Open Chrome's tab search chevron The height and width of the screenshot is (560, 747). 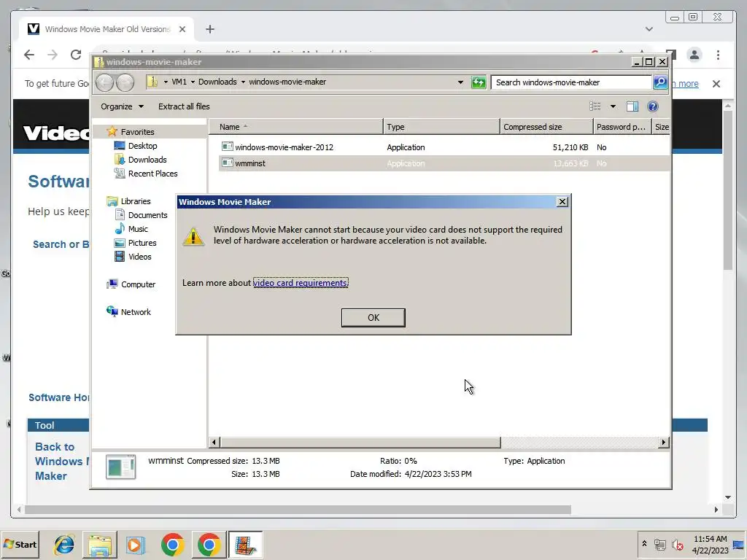(x=649, y=29)
